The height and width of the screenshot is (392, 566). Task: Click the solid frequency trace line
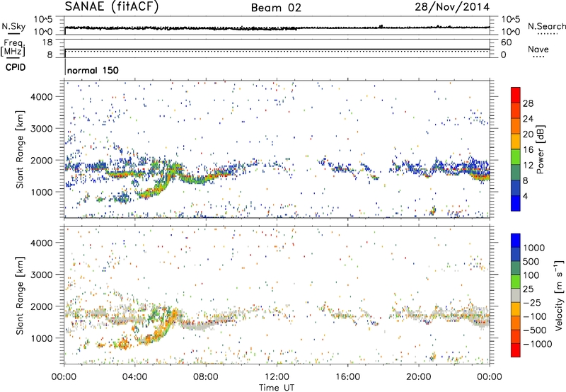pyautogui.click(x=277, y=49)
